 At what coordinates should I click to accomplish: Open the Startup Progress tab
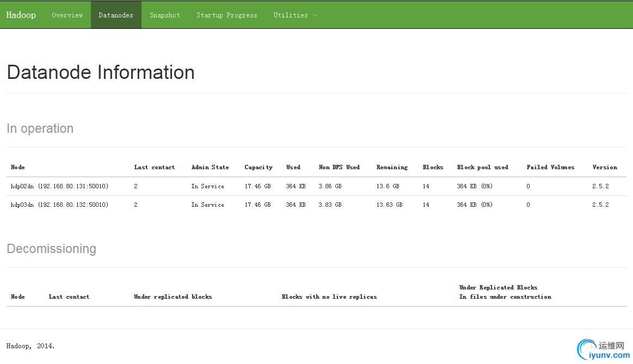click(226, 15)
